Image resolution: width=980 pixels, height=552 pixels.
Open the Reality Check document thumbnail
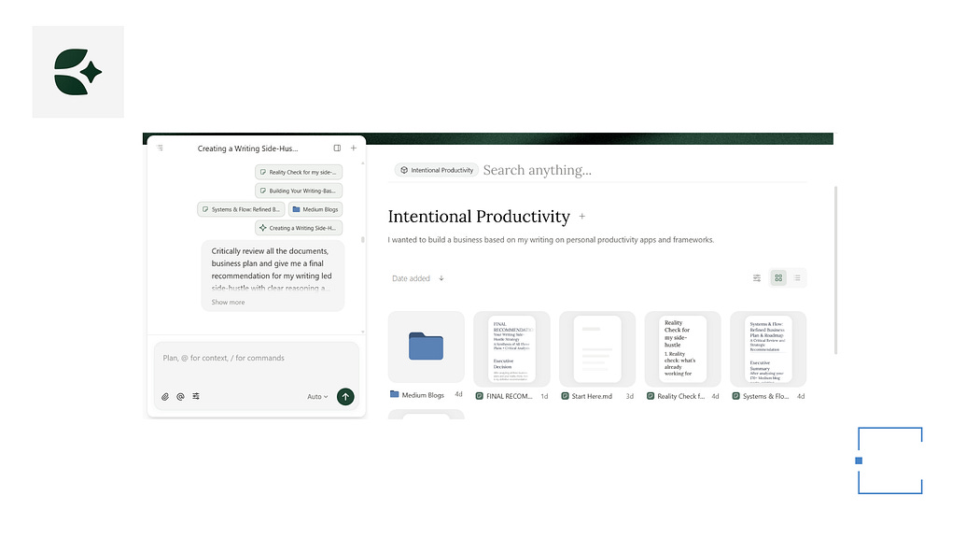(x=683, y=348)
